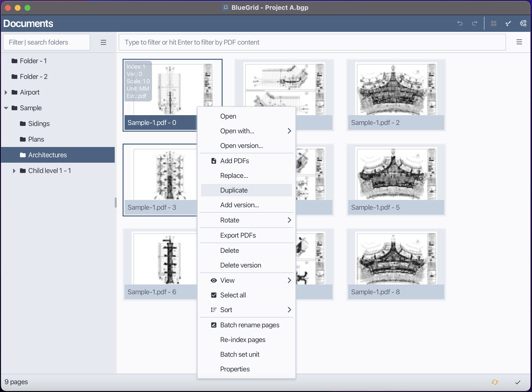The width and height of the screenshot is (532, 392).
Task: Click the multi-select checkmark toolbar icon
Action: pos(508,23)
